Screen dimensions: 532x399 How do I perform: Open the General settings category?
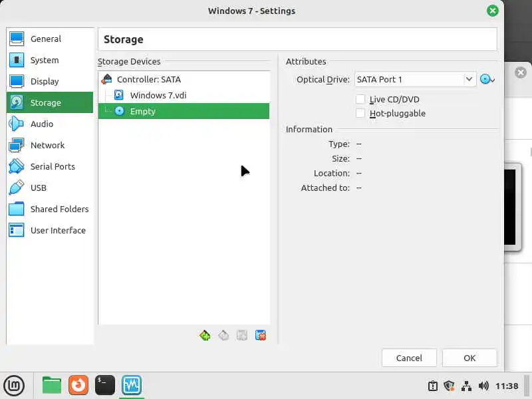(x=49, y=39)
